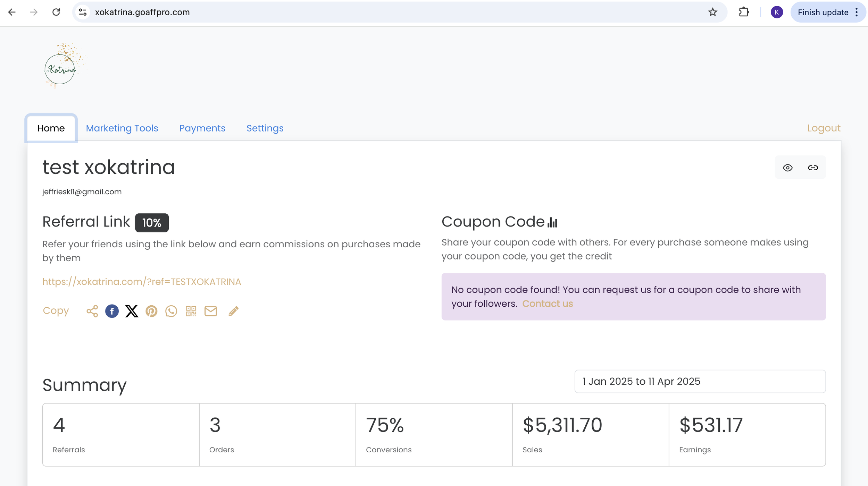This screenshot has height=486, width=868.
Task: Open the Payments tab
Action: 202,128
